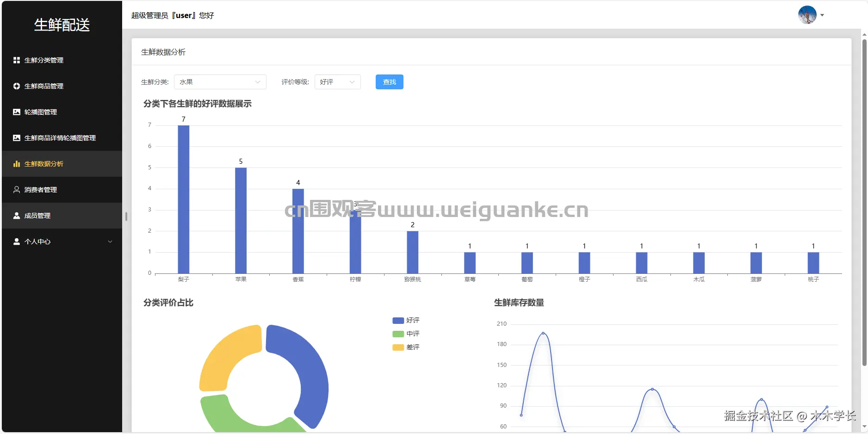Click the 分类评价占比 chart title
This screenshot has width=868, height=434.
pyautogui.click(x=168, y=303)
